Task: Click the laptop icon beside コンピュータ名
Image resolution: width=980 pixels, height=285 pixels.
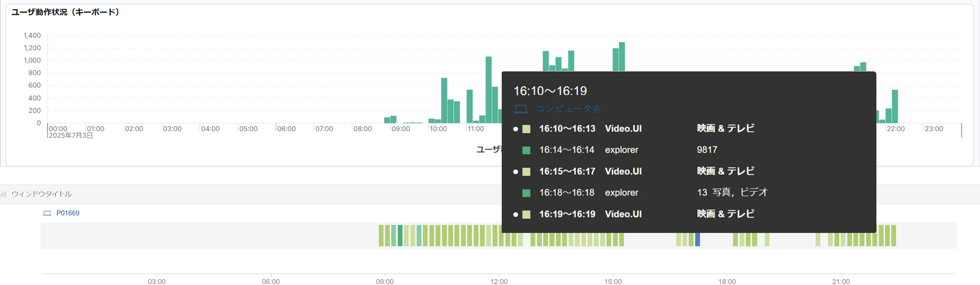Action: (521, 109)
